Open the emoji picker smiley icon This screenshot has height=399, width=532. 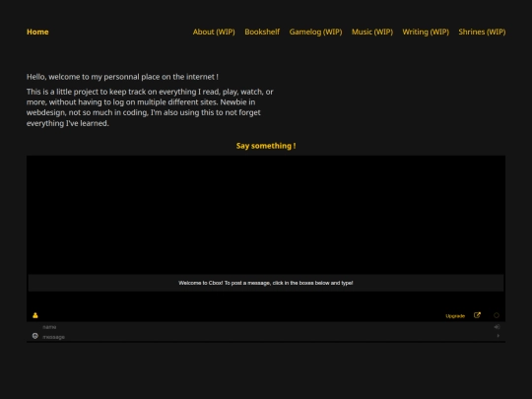34,336
